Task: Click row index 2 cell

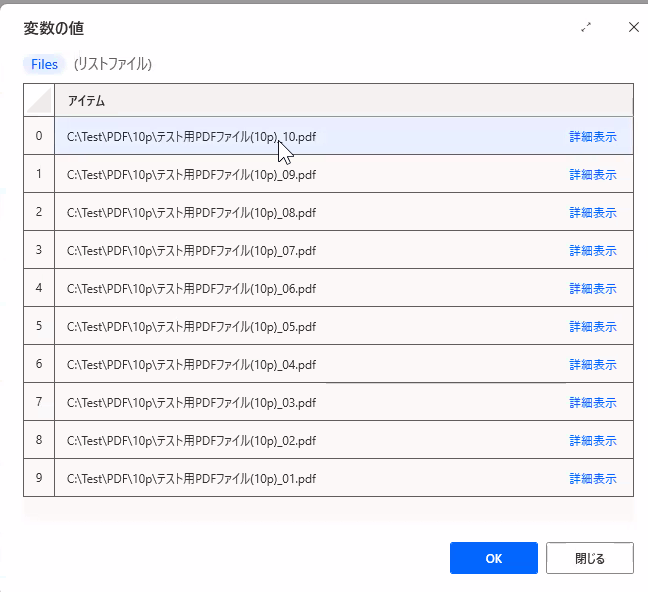Action: pos(39,212)
